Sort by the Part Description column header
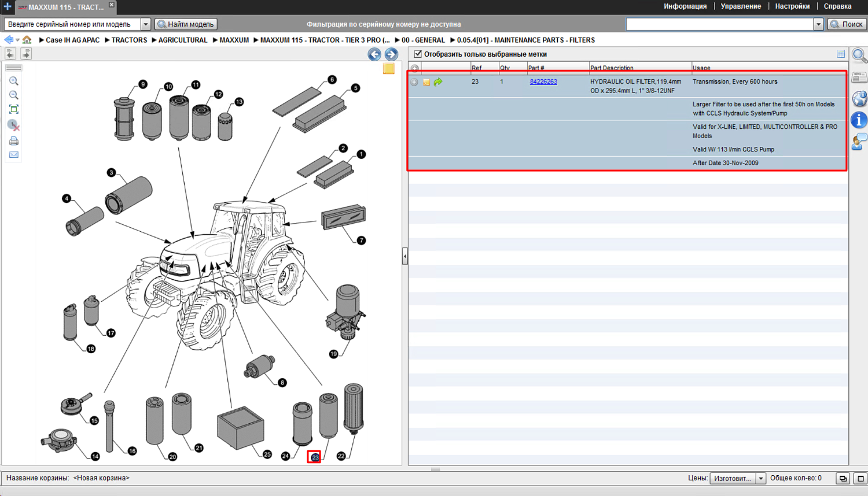Viewport: 868px width, 496px height. [641, 68]
